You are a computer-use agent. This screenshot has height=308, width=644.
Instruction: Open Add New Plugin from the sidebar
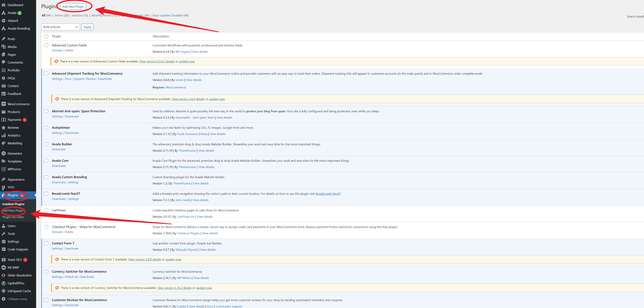pyautogui.click(x=13, y=211)
